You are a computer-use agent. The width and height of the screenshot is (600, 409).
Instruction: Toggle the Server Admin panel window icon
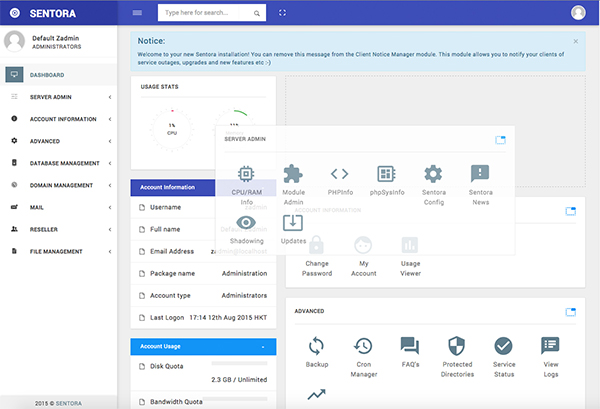pyautogui.click(x=500, y=140)
